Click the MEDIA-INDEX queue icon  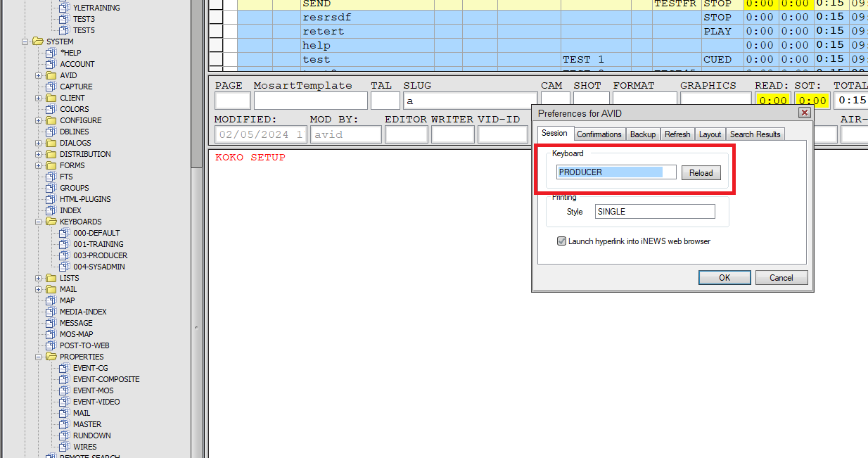[51, 312]
